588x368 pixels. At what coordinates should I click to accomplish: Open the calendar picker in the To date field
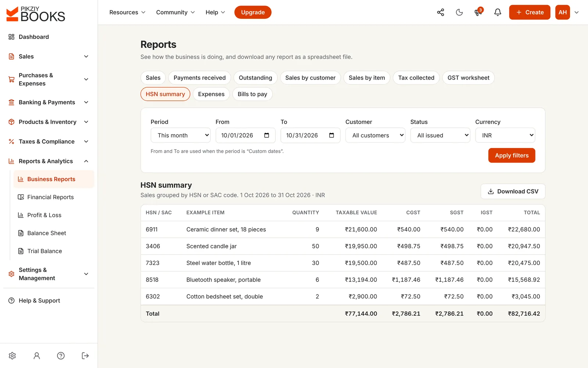331,135
